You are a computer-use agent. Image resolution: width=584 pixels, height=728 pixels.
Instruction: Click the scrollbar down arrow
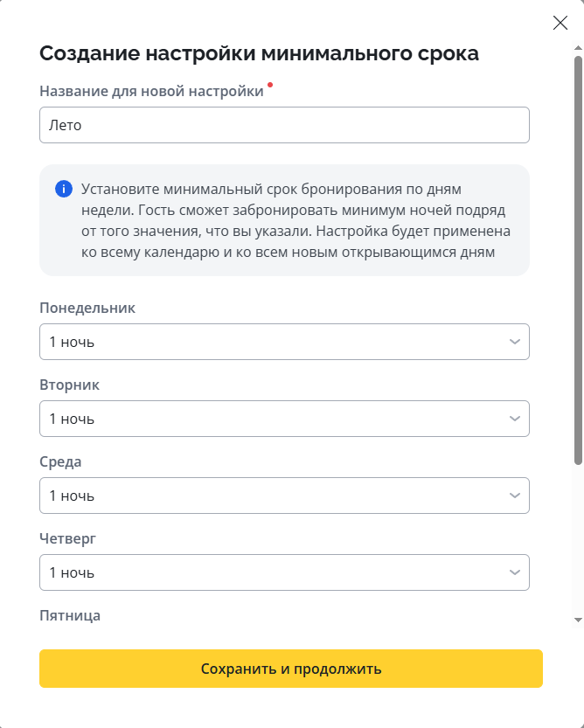[x=578, y=619]
